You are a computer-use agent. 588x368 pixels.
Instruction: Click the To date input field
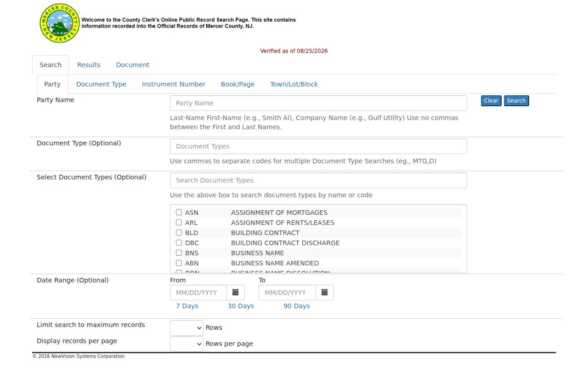[288, 293]
